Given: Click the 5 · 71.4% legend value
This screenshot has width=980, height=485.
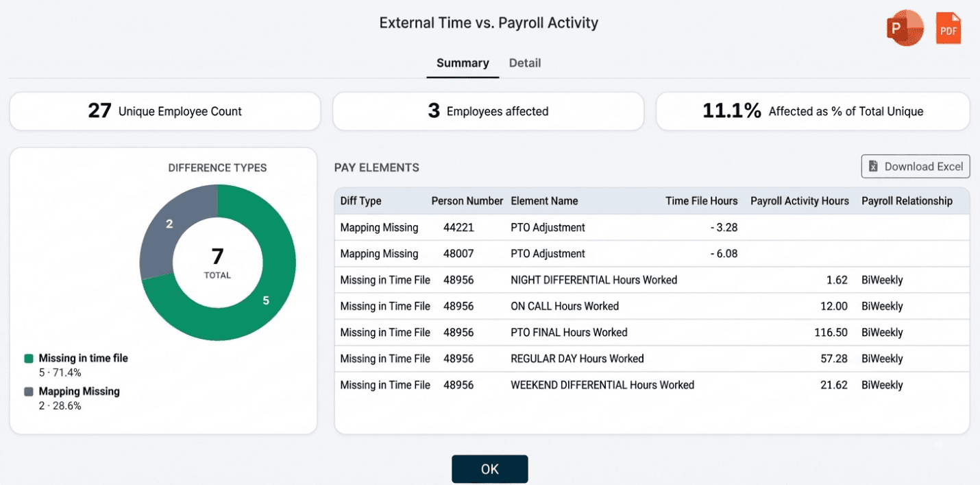Looking at the screenshot, I should [x=60, y=372].
